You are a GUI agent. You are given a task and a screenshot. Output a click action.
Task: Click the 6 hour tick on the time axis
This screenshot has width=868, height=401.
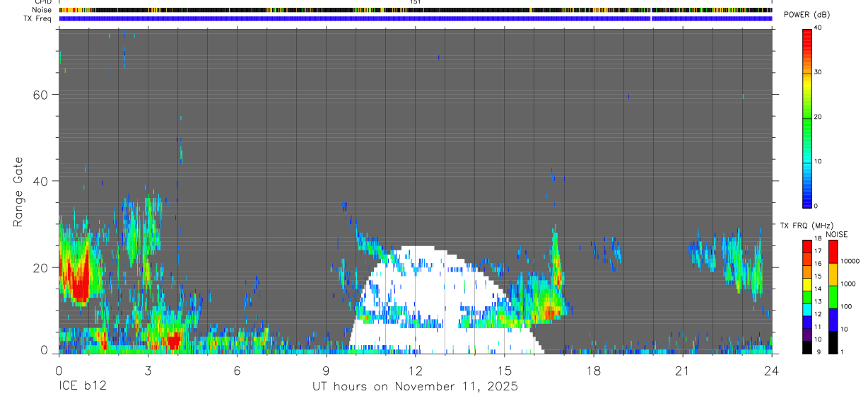[x=237, y=371]
